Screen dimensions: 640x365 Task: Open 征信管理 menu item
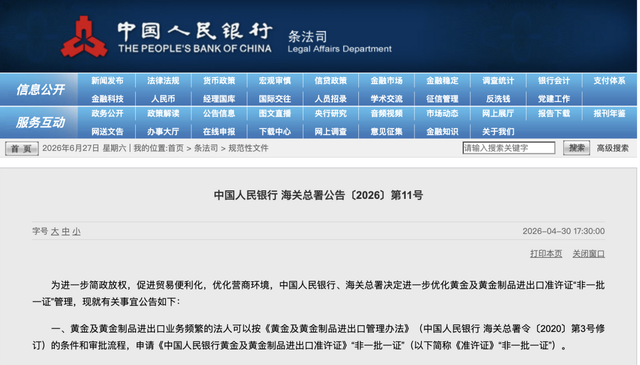click(x=442, y=99)
